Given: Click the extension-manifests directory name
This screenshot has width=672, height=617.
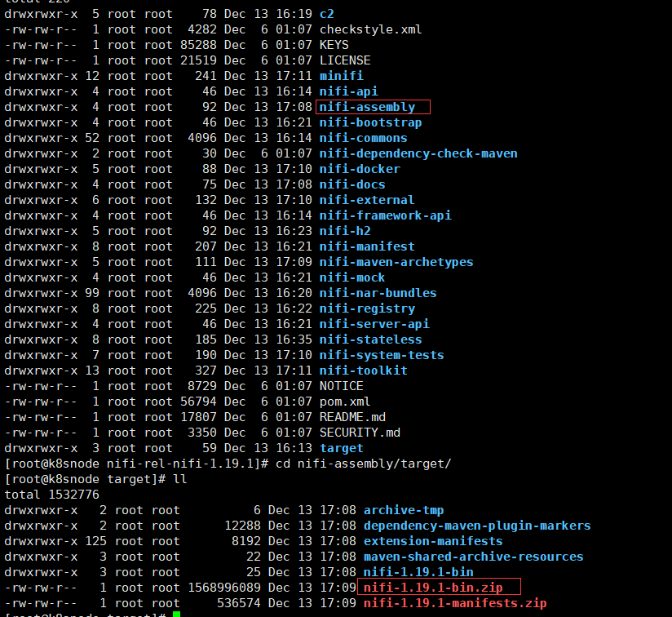Looking at the screenshot, I should [x=433, y=541].
